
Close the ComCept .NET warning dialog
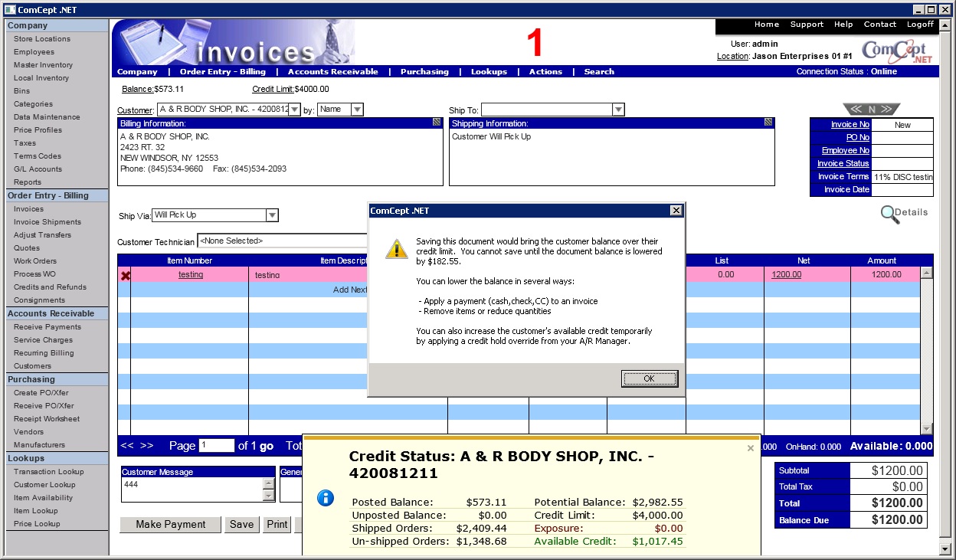pos(676,211)
